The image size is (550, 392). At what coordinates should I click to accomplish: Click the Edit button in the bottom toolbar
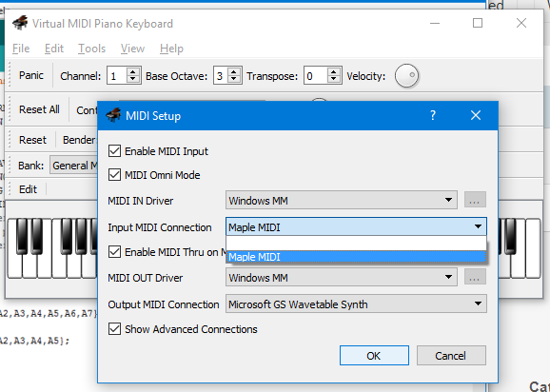click(x=28, y=189)
